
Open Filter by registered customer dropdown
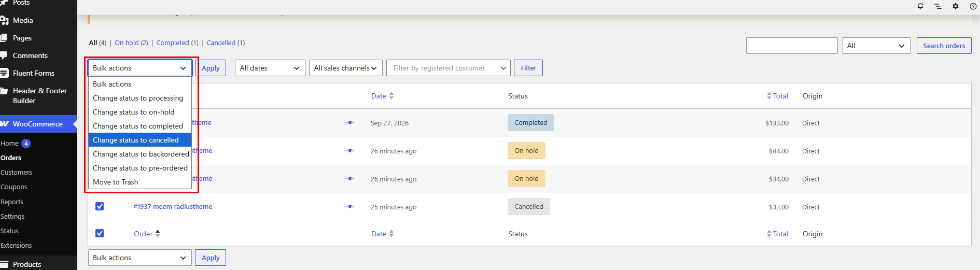(x=448, y=68)
